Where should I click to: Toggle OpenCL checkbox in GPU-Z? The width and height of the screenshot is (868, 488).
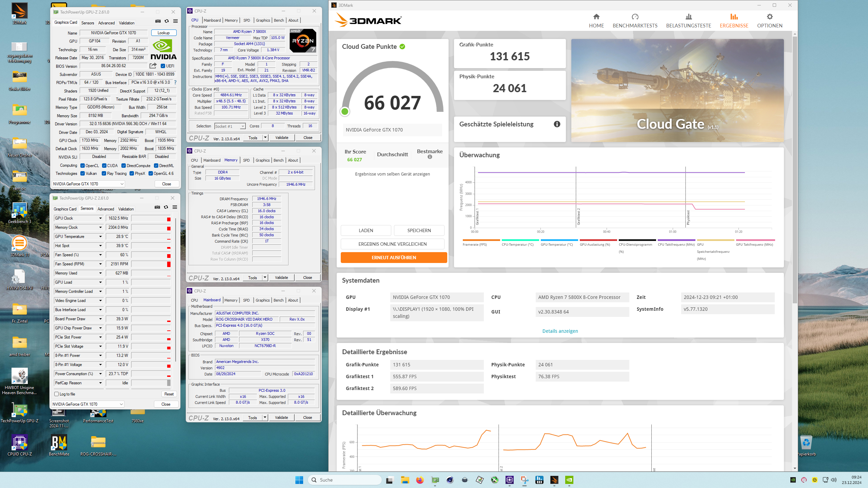tap(82, 166)
